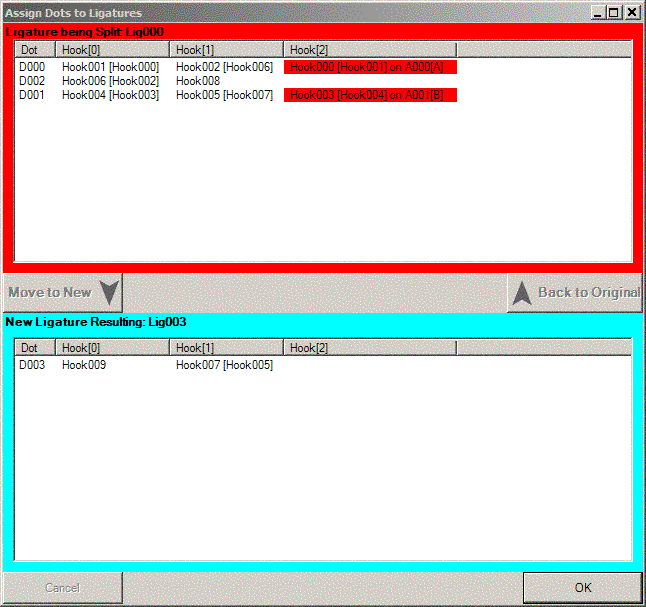Click Hook[1] column header in top list
Viewport: 646px width, 607px height.
(226, 49)
